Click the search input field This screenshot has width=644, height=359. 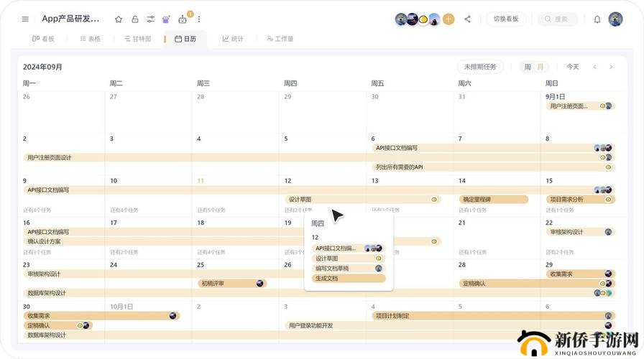pos(558,19)
